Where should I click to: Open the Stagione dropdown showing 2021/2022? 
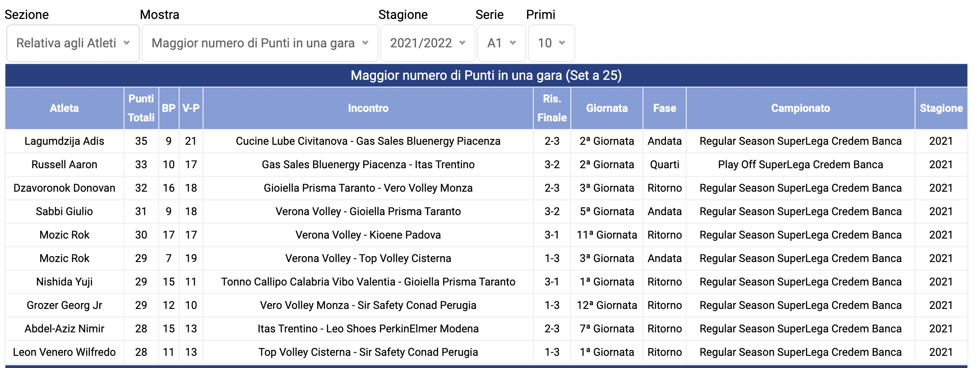tap(428, 43)
